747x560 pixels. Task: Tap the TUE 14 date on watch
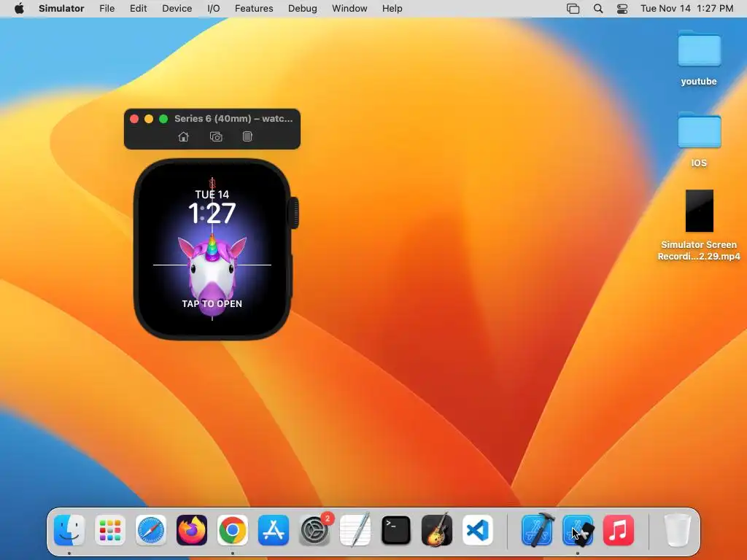point(212,194)
